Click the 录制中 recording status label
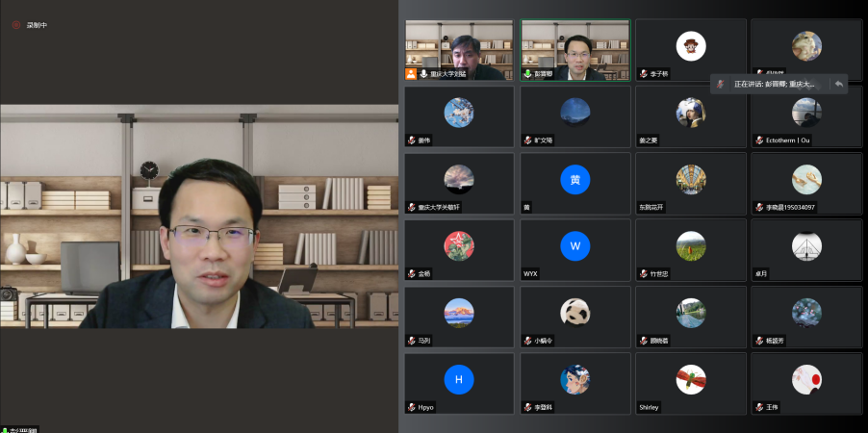 pos(38,25)
